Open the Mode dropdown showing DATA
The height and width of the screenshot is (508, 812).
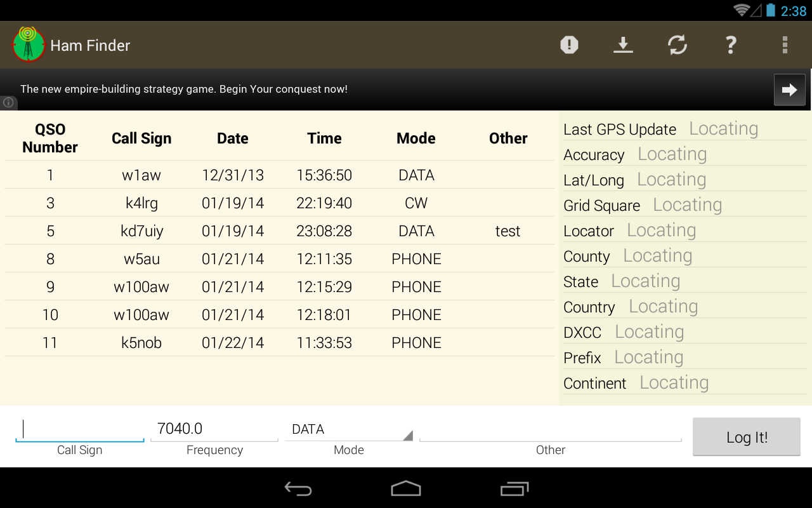(x=349, y=429)
